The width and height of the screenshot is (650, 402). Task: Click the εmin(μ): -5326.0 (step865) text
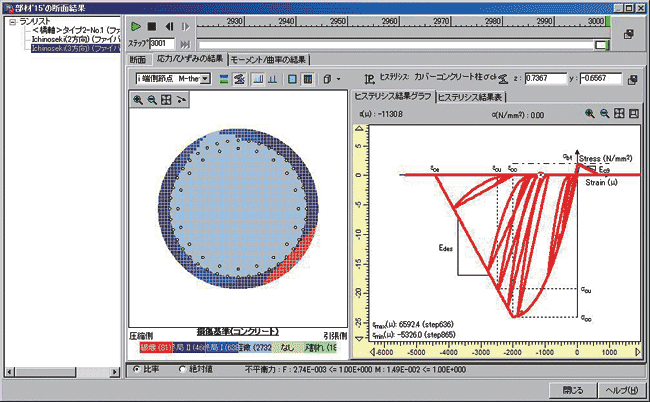pos(413,334)
